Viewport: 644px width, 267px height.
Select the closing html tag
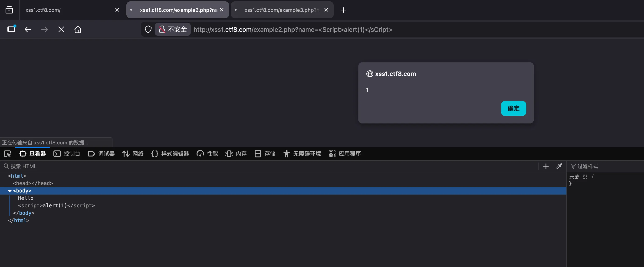click(19, 221)
